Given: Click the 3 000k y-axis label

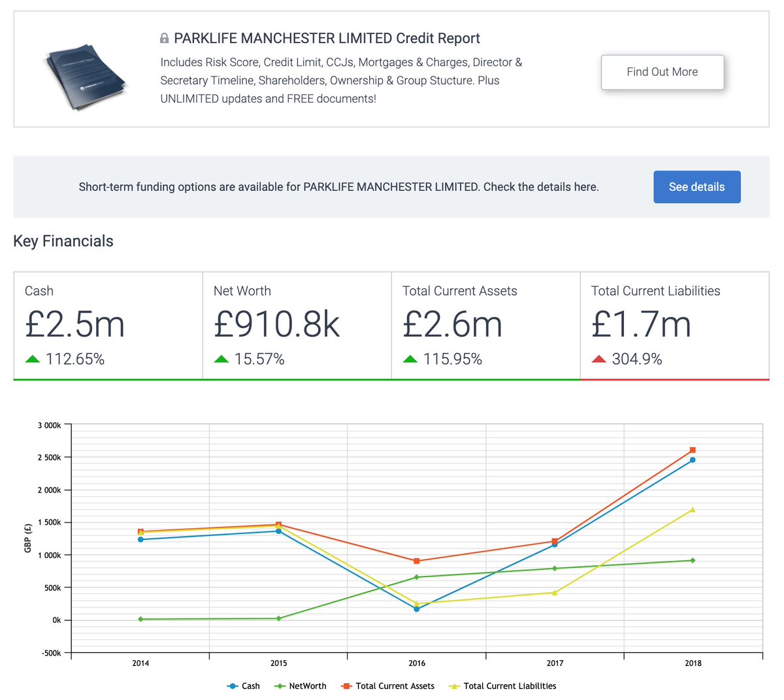Looking at the screenshot, I should 49,425.
